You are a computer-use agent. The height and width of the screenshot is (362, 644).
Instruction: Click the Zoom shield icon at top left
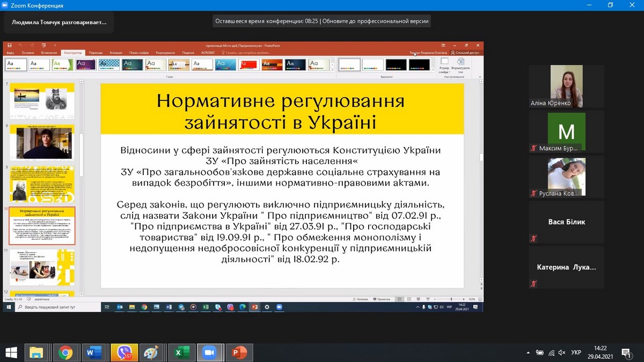(6, 5)
